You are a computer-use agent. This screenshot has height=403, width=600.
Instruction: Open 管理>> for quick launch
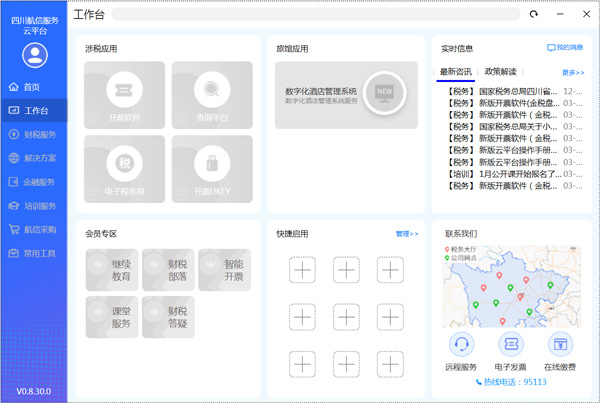click(x=407, y=233)
